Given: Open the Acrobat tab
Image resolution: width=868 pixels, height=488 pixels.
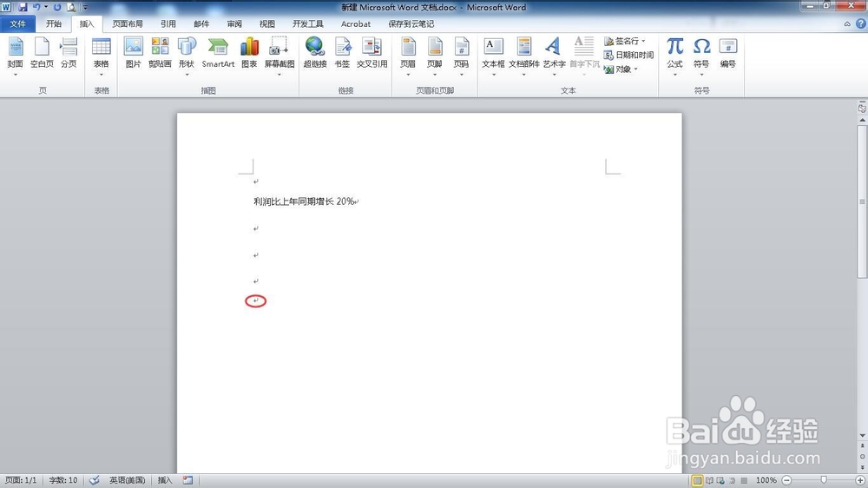Looking at the screenshot, I should [x=356, y=23].
